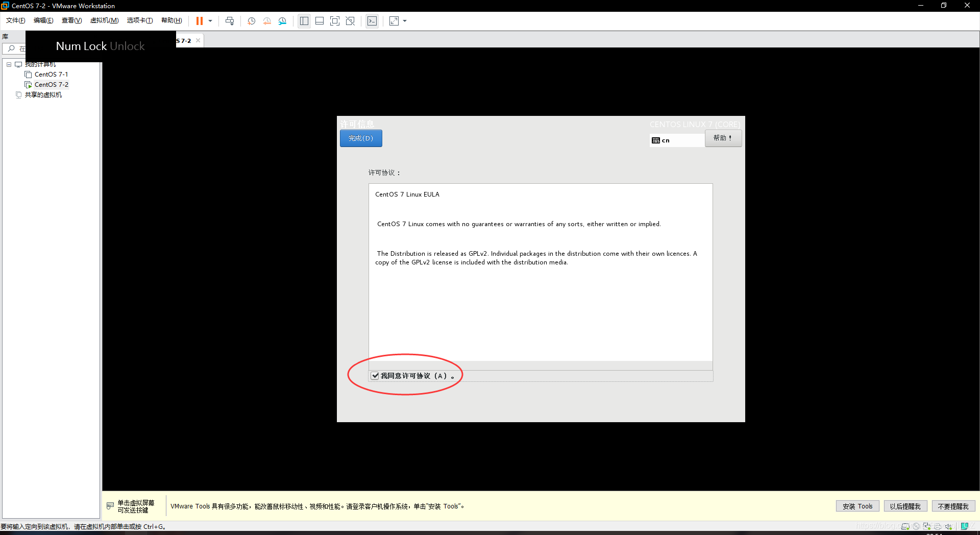The width and height of the screenshot is (980, 535).
Task: Click the 以后提醒我 button
Action: tap(905, 506)
